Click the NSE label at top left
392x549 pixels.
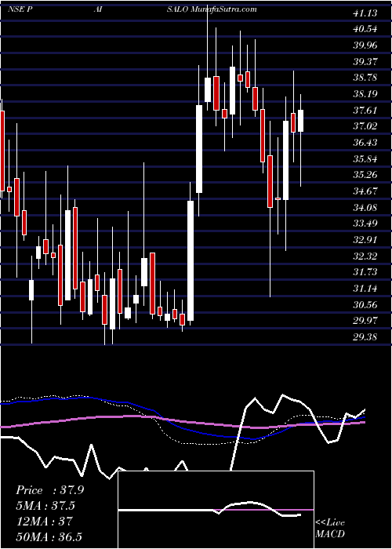pos(16,9)
